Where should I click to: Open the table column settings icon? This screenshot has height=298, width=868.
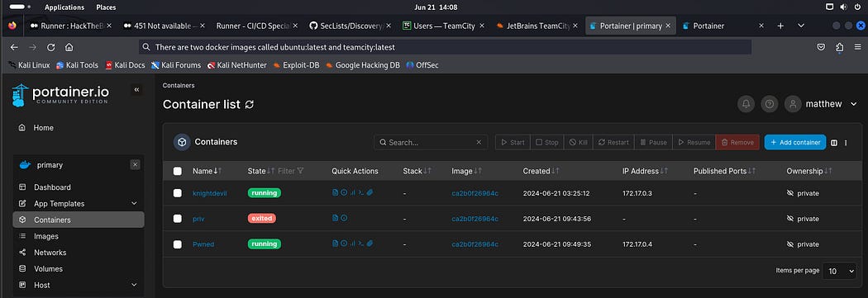[x=834, y=143]
